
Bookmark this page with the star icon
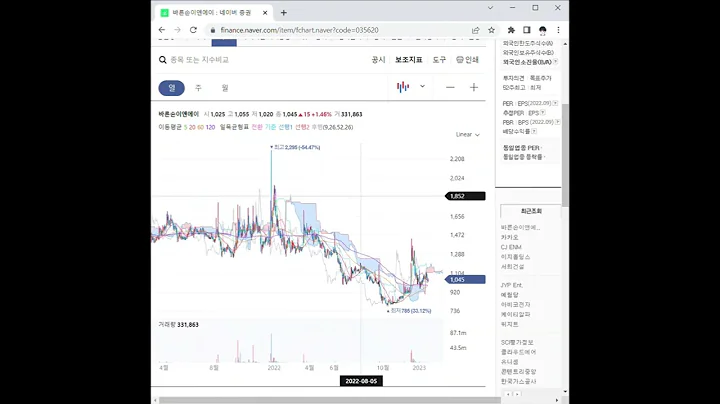coord(491,30)
